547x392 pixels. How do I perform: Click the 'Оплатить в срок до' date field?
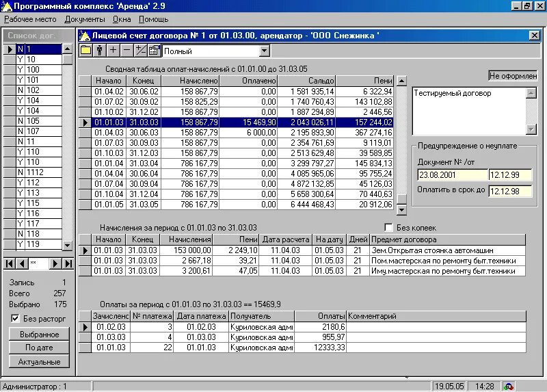pyautogui.click(x=510, y=191)
